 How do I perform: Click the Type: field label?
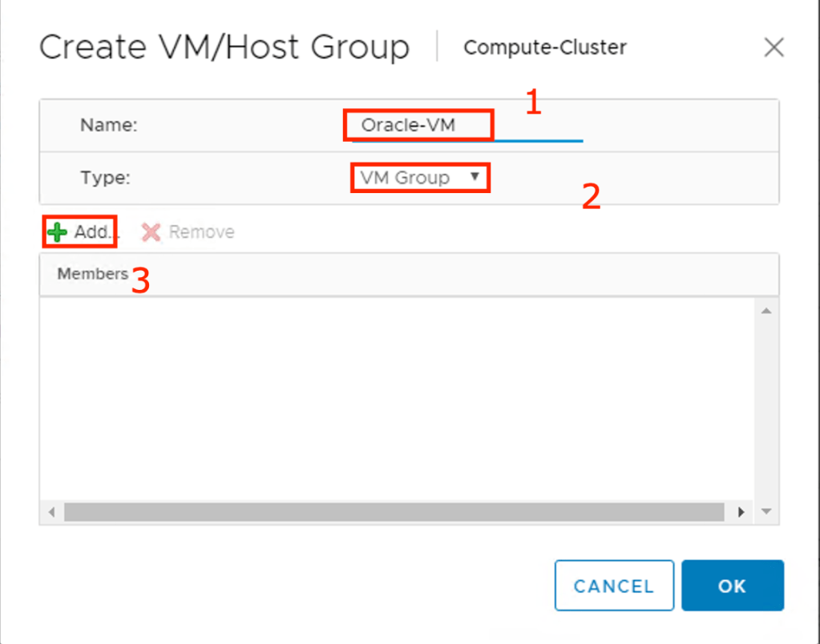[x=105, y=178]
